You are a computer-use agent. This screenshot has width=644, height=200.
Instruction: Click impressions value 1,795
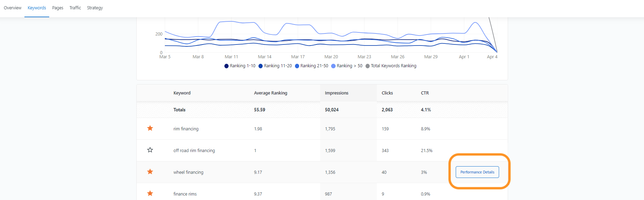coord(330,129)
